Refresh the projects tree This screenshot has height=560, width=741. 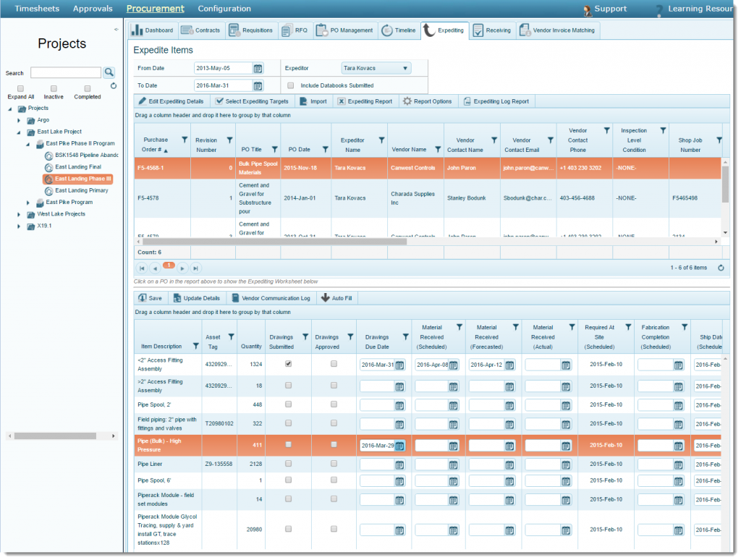[x=113, y=85]
